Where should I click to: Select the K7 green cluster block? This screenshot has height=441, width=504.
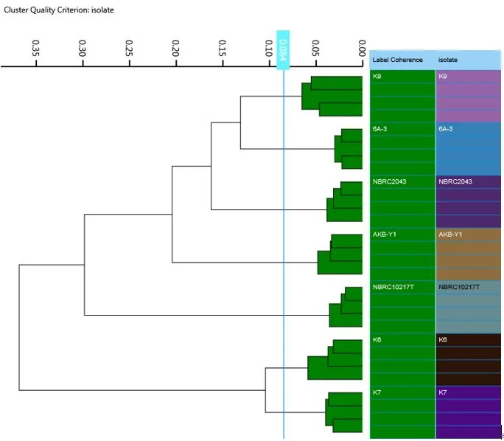click(344, 412)
